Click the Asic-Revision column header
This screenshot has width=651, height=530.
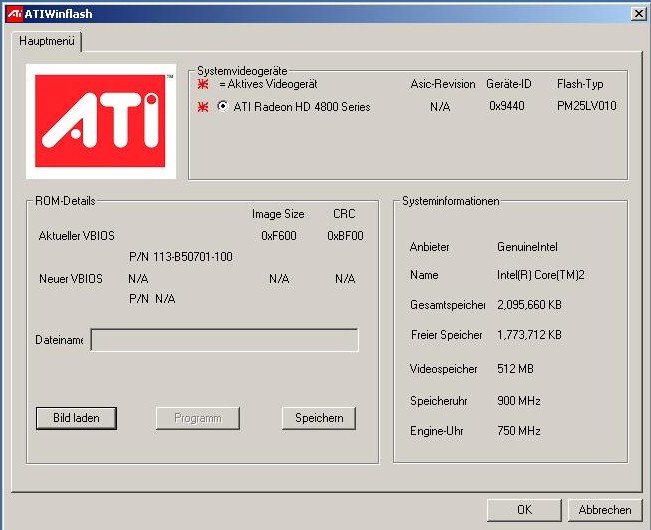click(x=443, y=84)
